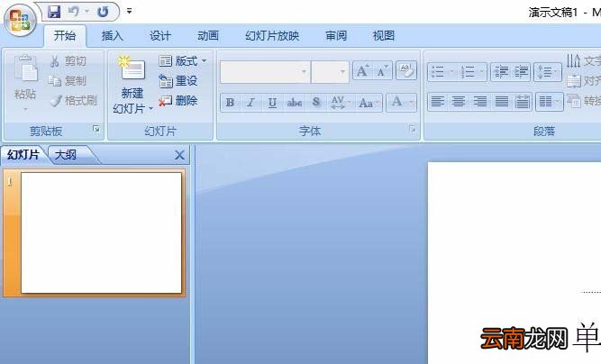Justify the text

(x=501, y=102)
